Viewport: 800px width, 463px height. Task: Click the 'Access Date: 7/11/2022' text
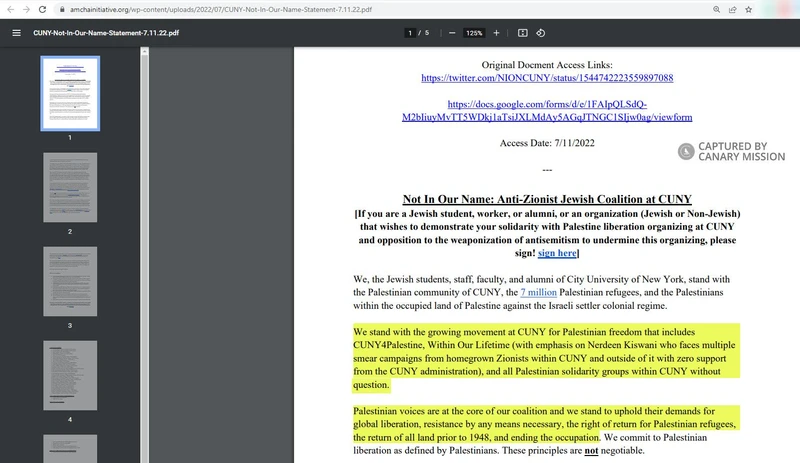(547, 143)
